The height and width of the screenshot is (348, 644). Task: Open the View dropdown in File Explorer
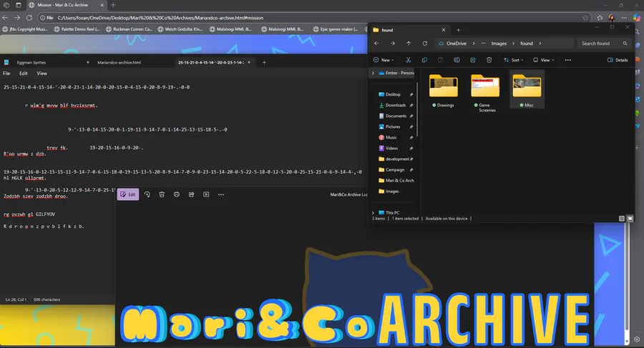point(543,60)
